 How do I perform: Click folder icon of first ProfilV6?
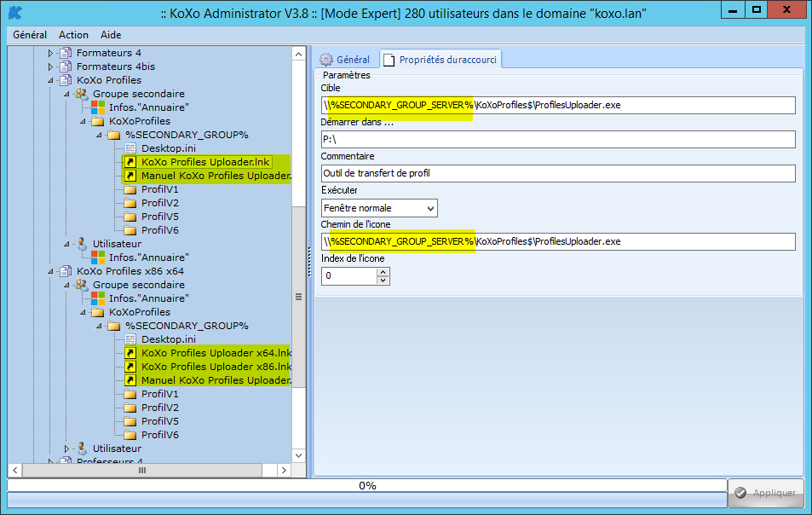pos(130,230)
